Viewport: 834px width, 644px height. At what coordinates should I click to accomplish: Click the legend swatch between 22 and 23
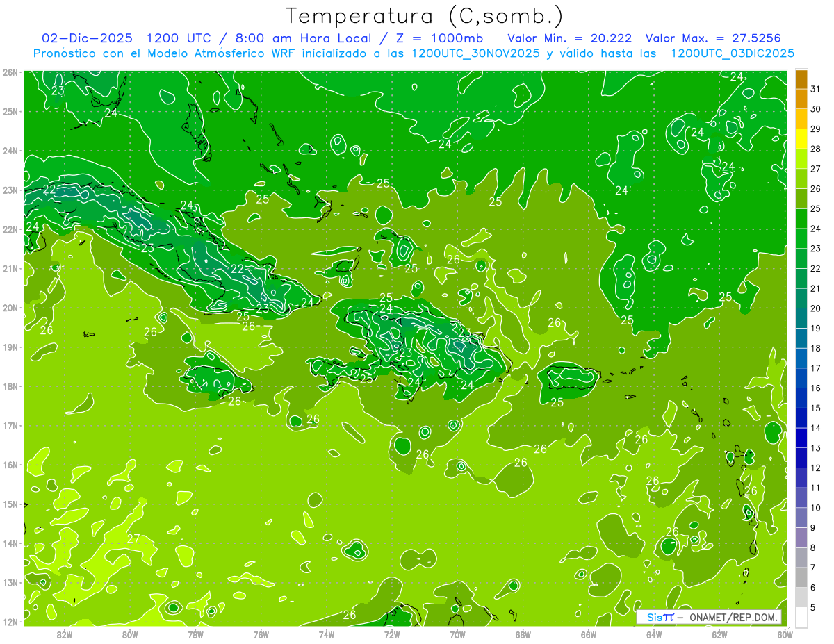coord(801,258)
